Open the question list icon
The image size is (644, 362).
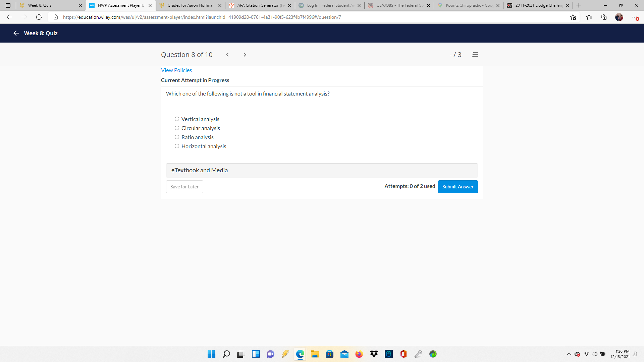[475, 55]
